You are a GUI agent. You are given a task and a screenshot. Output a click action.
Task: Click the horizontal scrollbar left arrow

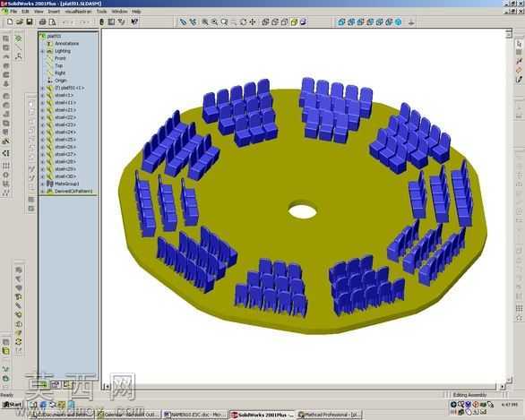click(106, 387)
